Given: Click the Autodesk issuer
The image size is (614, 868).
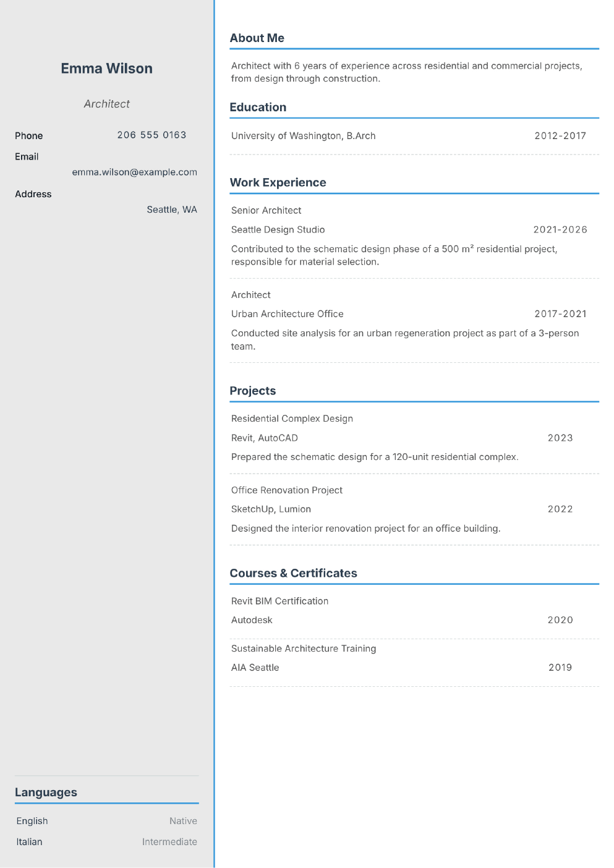Looking at the screenshot, I should 252,620.
